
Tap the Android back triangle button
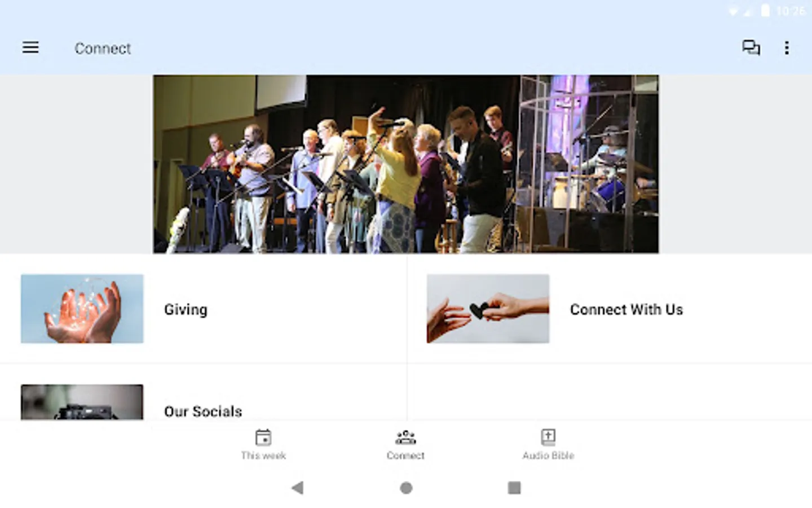(298, 488)
